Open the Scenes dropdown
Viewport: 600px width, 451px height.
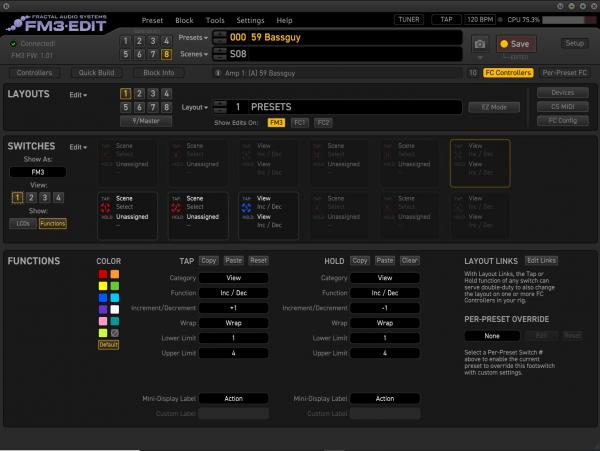coord(194,54)
